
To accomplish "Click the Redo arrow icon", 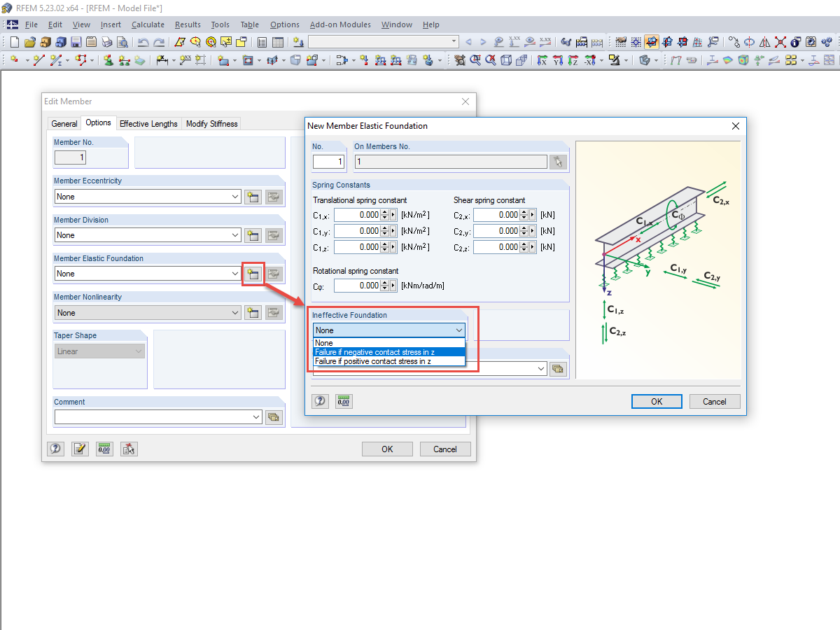I will tap(160, 42).
